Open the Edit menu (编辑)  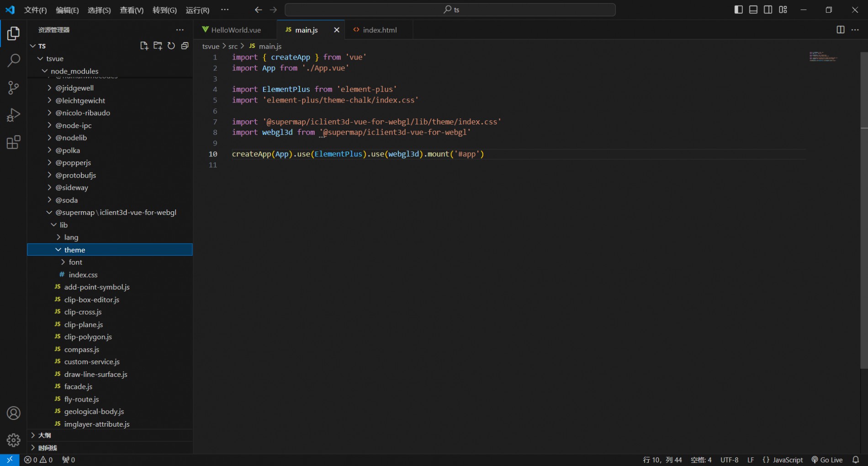(x=68, y=10)
